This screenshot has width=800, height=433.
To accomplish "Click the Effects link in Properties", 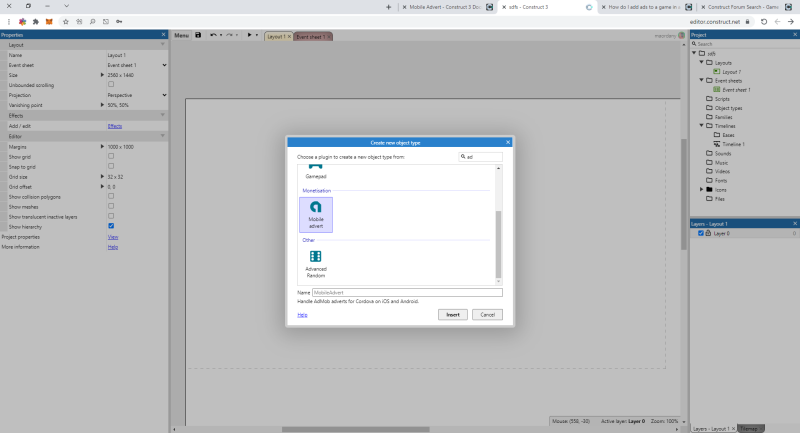I will (115, 126).
